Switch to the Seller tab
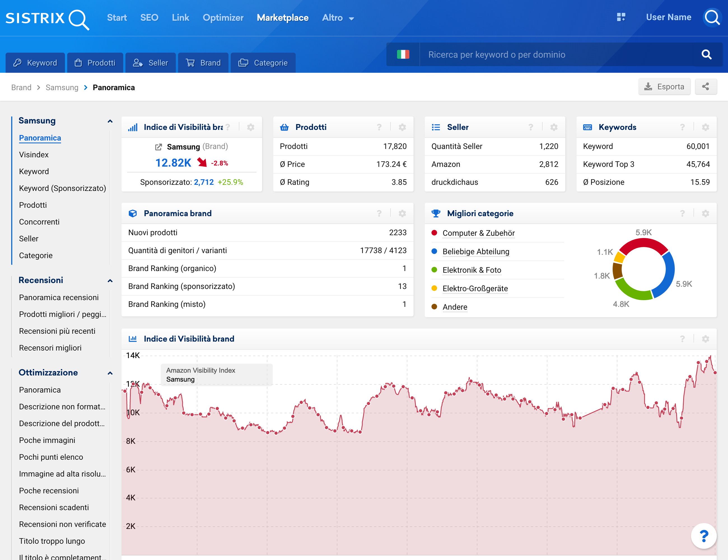Screen dimensions: 728x560 150,63
